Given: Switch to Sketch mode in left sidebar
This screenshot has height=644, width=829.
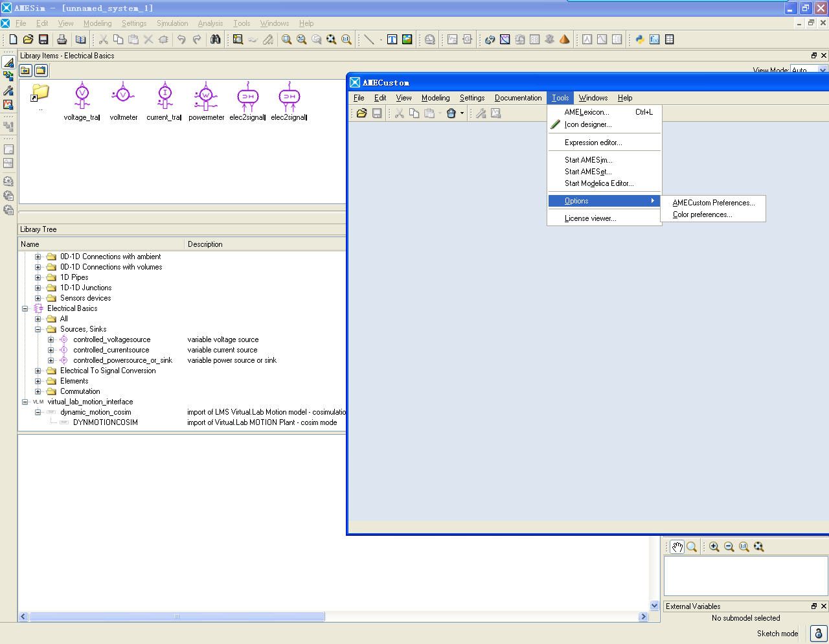Looking at the screenshot, I should coord(8,63).
